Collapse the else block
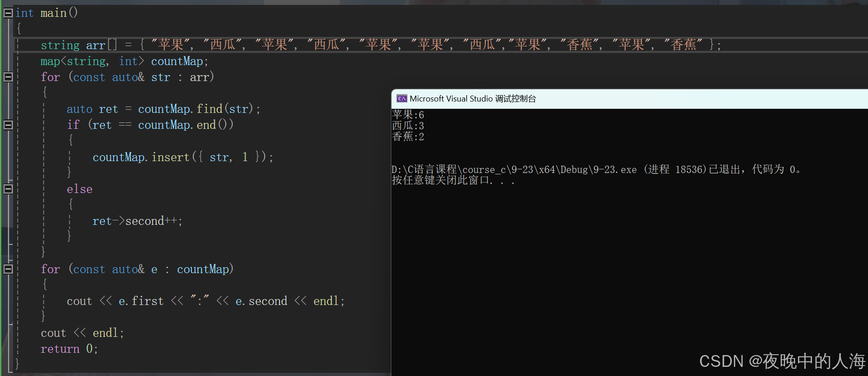Screen dimensions: 868x376 click(x=8, y=189)
